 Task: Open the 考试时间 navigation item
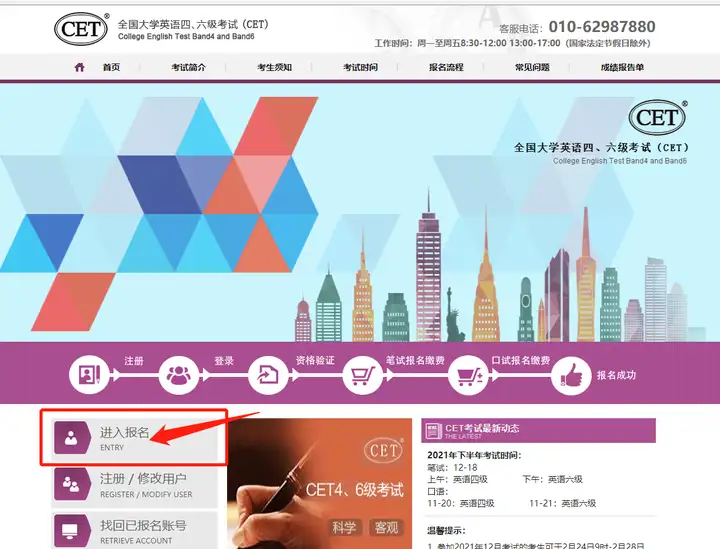coord(360,67)
